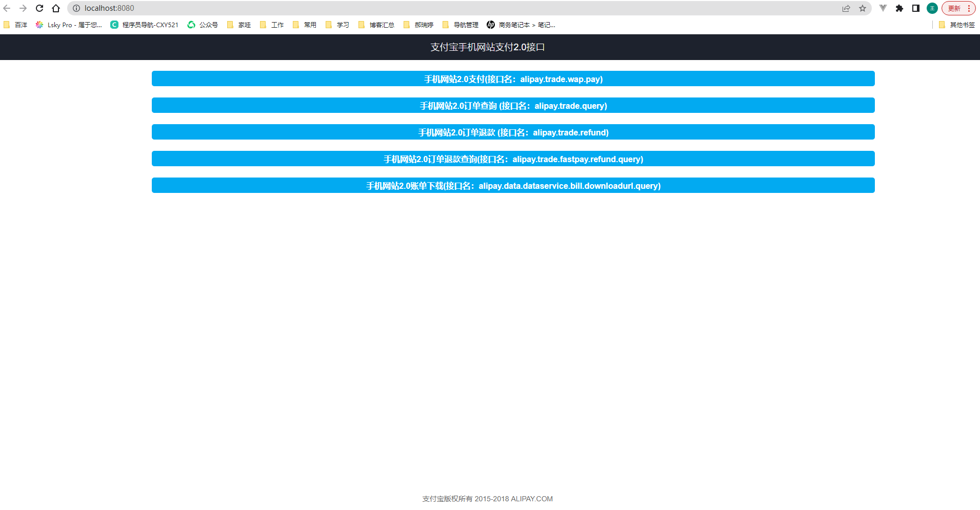Open 订单退款 alipay.trade.refund
This screenshot has height=510, width=980.
(x=513, y=132)
